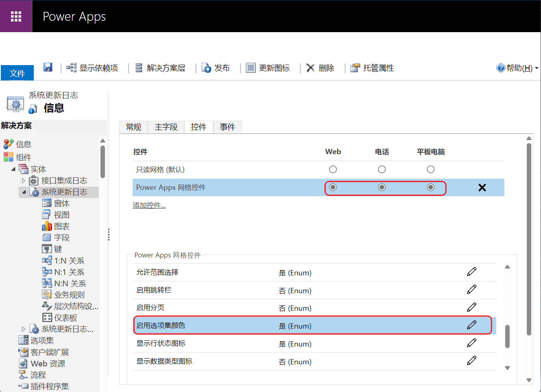
Task: Select Web radio for 只读网格 (默认)
Action: pos(333,169)
